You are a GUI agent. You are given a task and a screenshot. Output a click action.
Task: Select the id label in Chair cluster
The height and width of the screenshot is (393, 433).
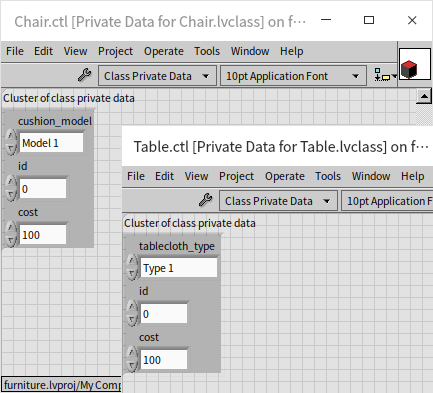click(23, 166)
